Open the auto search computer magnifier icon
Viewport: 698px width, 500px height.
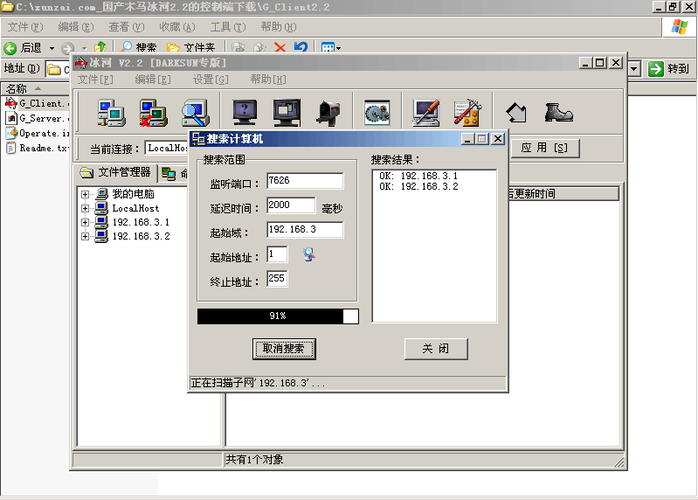(x=195, y=113)
